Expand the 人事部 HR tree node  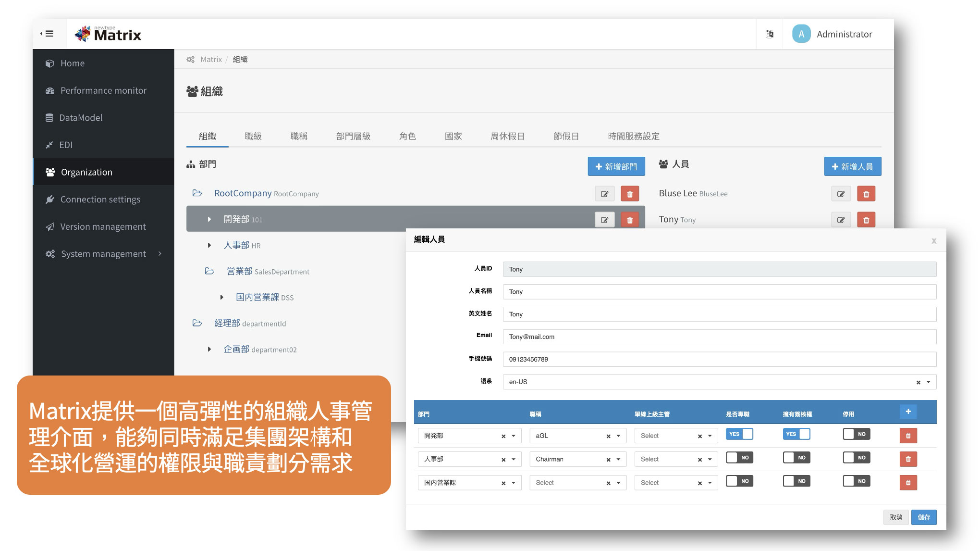209,246
